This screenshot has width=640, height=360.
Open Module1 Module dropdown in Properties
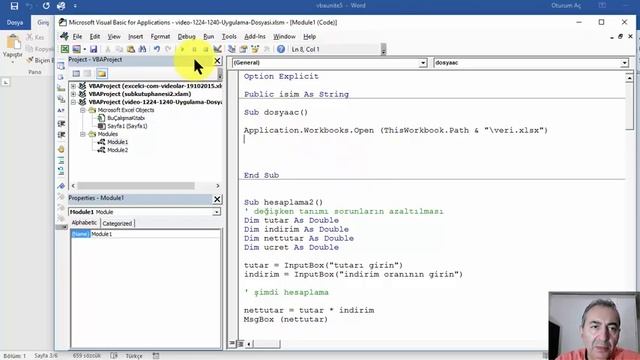(216, 212)
